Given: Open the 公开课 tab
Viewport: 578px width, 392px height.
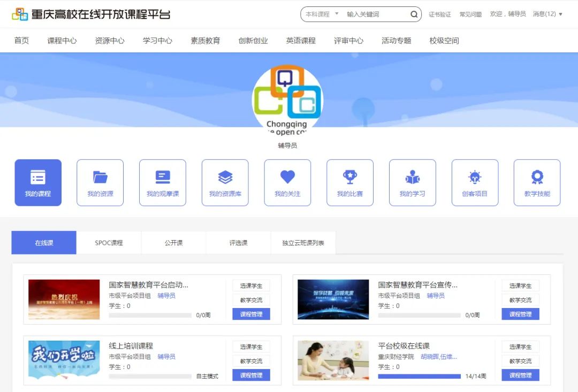Looking at the screenshot, I should point(173,243).
